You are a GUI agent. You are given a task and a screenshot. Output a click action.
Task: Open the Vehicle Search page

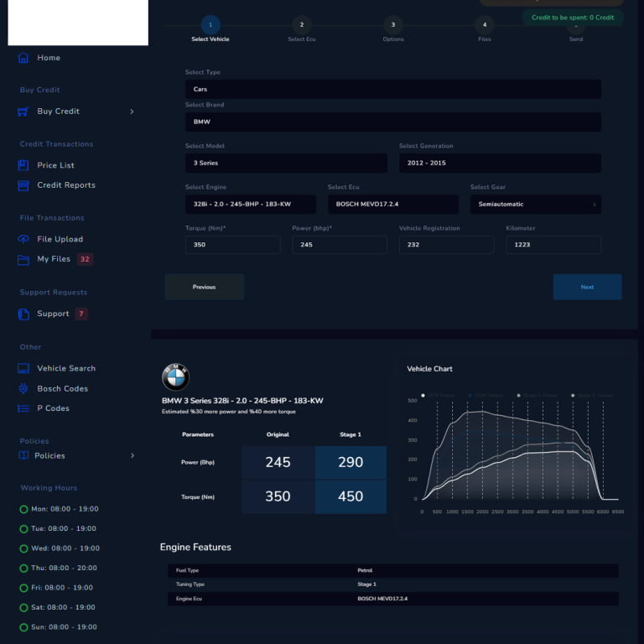(x=66, y=368)
